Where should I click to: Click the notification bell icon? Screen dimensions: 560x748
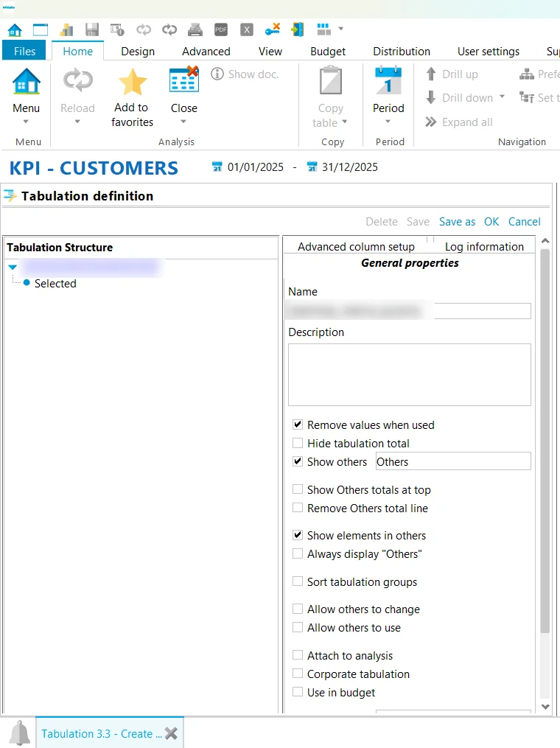[20, 733]
